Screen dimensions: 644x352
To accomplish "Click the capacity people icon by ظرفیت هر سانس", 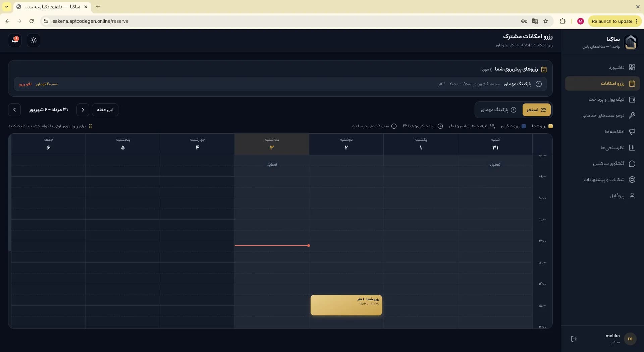I will point(492,126).
